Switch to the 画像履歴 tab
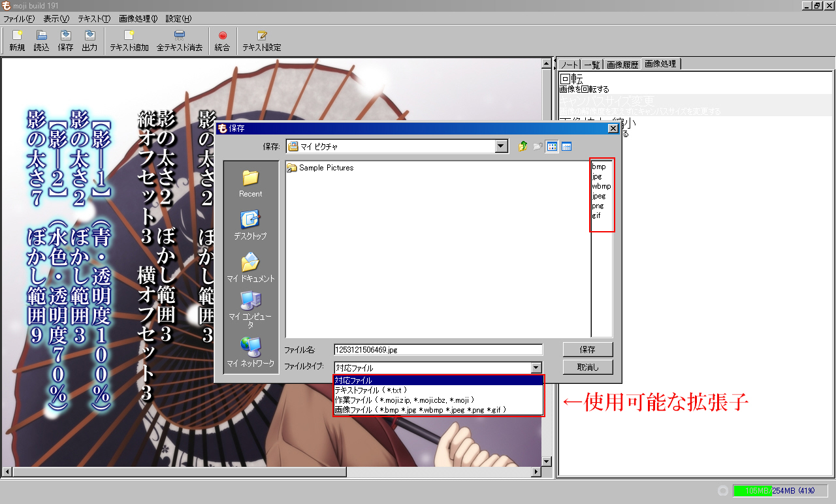The image size is (836, 504). pyautogui.click(x=622, y=65)
